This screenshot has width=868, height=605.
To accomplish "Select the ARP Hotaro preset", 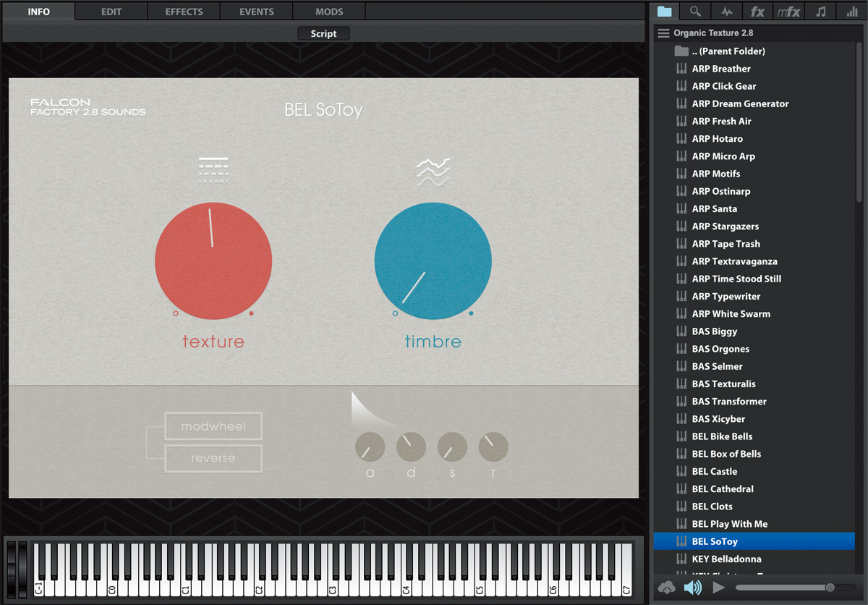I will tap(754, 139).
